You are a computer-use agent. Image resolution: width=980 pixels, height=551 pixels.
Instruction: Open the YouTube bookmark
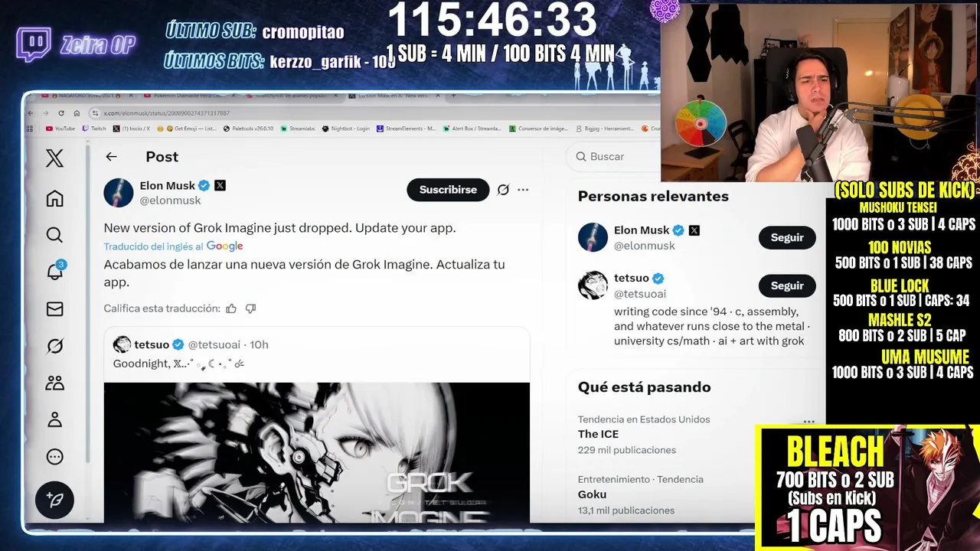(60, 129)
